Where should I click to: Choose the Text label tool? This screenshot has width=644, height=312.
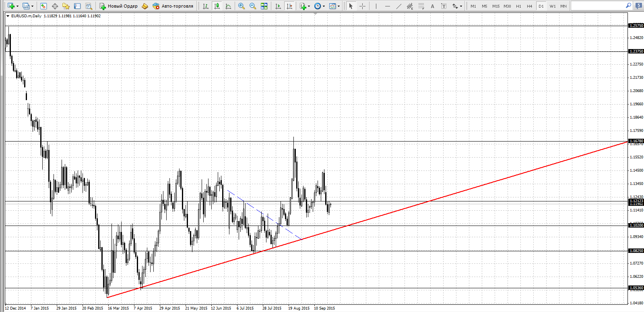pos(444,6)
